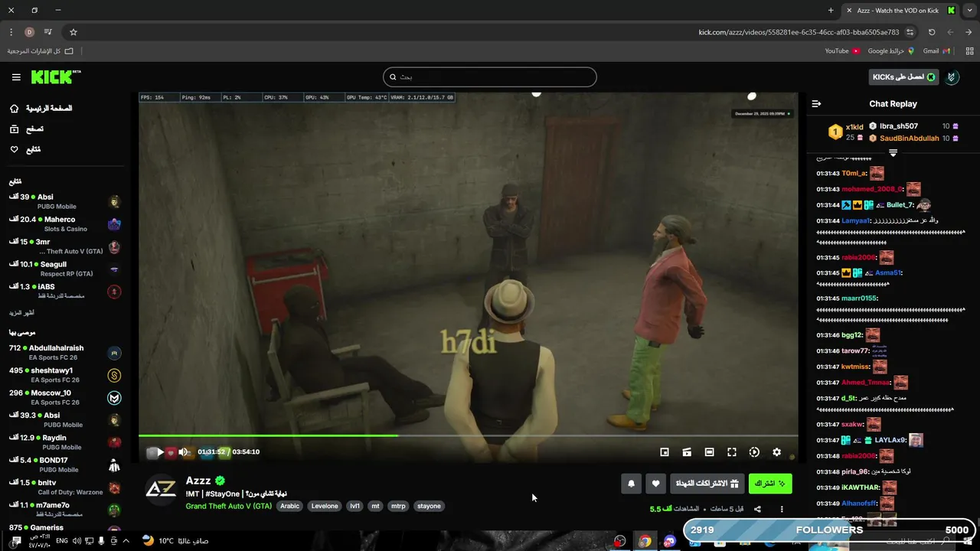This screenshot has height=551, width=980.
Task: Open a new browser tab
Action: point(831,11)
